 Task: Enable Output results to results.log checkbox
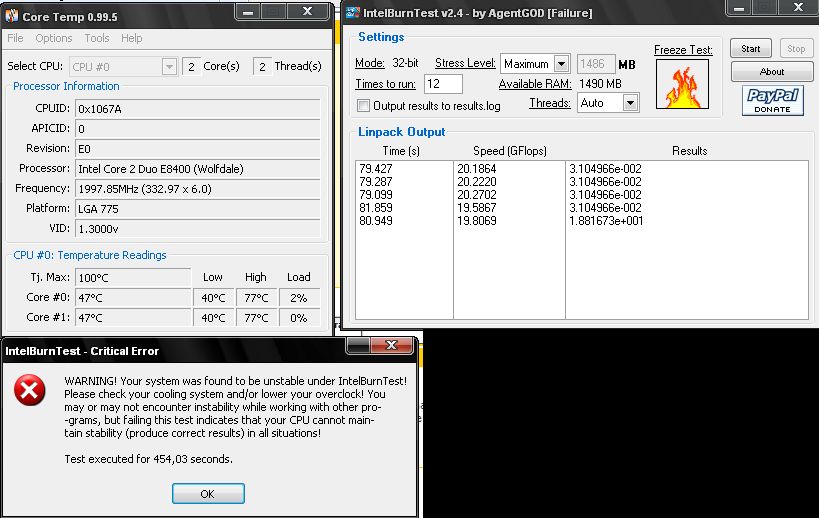[363, 106]
